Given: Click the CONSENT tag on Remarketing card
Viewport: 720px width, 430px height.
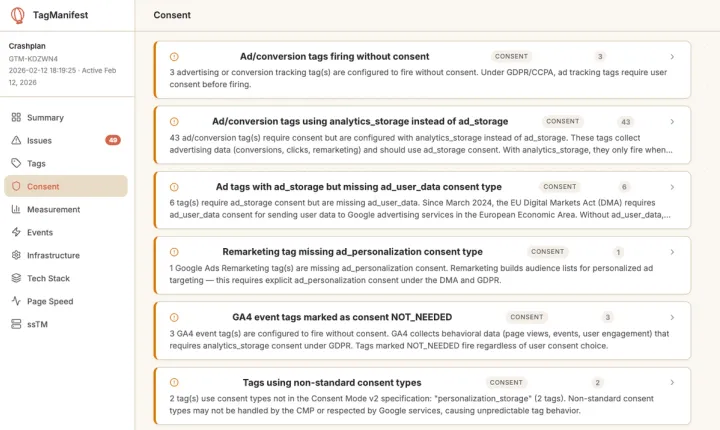Looking at the screenshot, I should point(547,251).
